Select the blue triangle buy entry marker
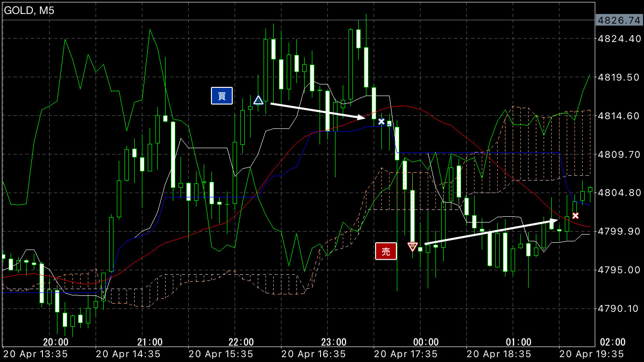The width and height of the screenshot is (644, 362). [258, 100]
